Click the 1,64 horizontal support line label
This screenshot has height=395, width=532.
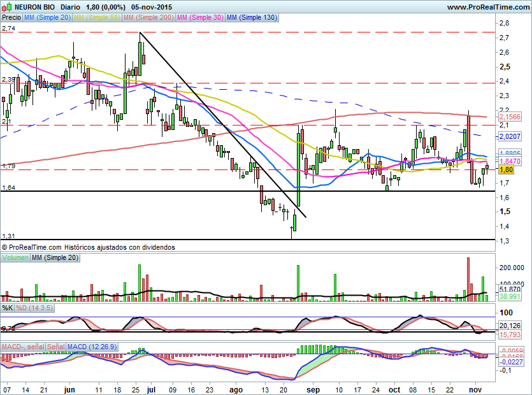pyautogui.click(x=9, y=188)
